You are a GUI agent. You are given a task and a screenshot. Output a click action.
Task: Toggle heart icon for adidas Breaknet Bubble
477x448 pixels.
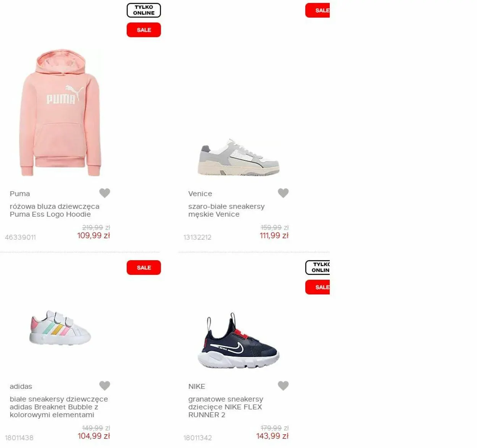[105, 386]
